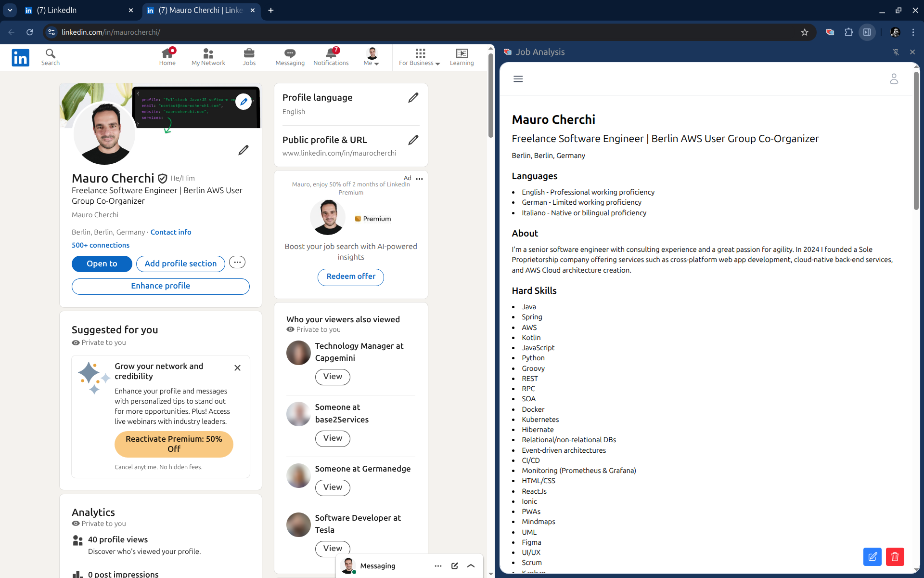Click the blue edit button in Job Analysis
The width and height of the screenshot is (924, 578).
(872, 557)
